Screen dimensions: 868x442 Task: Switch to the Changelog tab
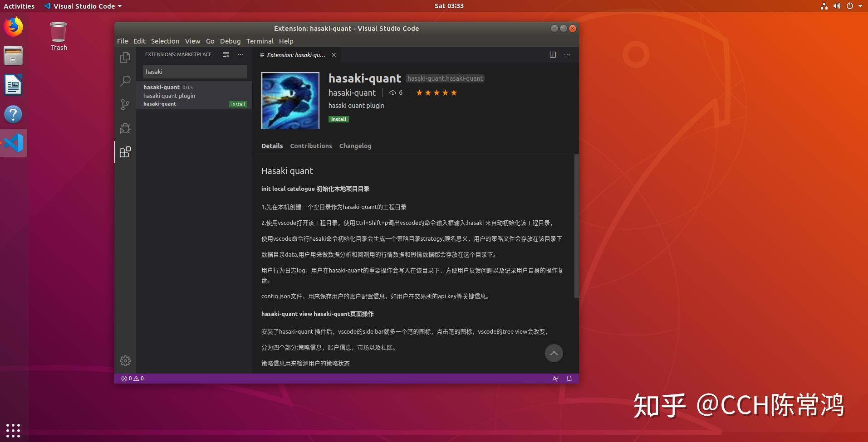point(355,146)
